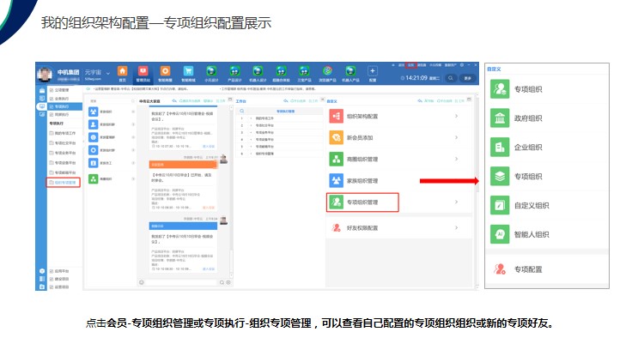
Task: Open the red 组织架构配置 icon
Action: coord(336,116)
